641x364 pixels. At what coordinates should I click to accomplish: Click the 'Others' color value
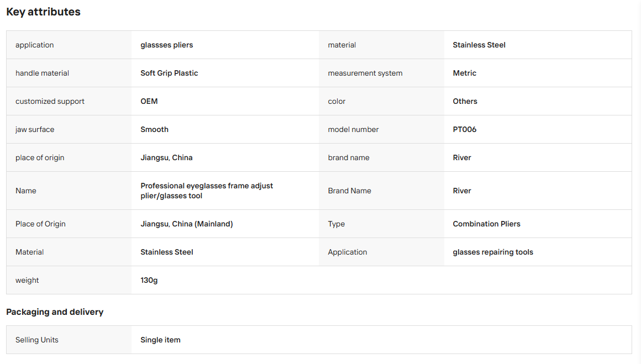465,101
